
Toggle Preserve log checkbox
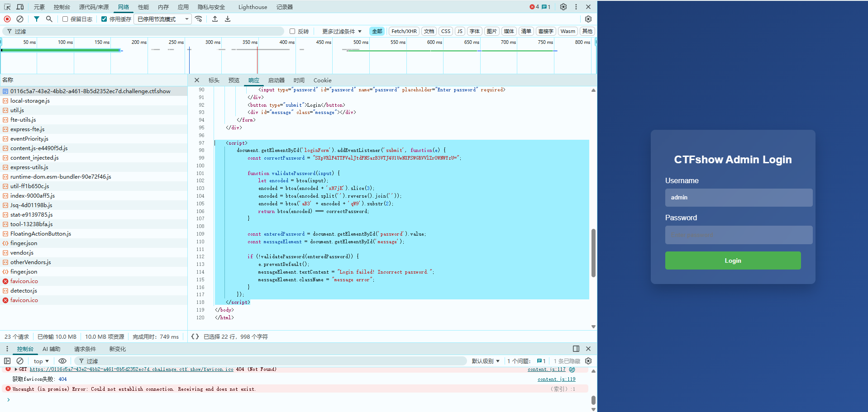[65, 19]
